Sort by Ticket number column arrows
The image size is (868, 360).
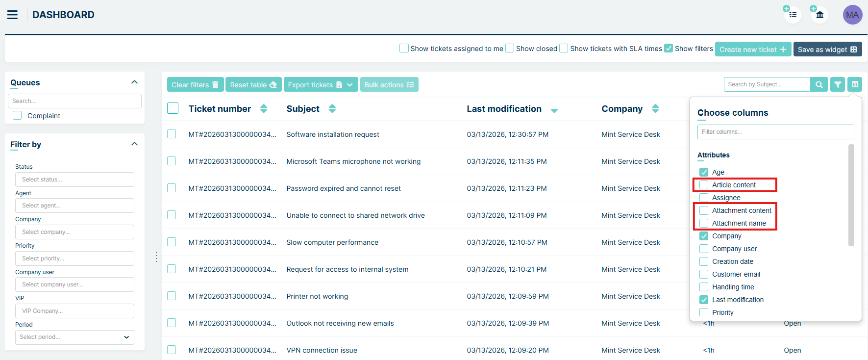[x=264, y=109]
